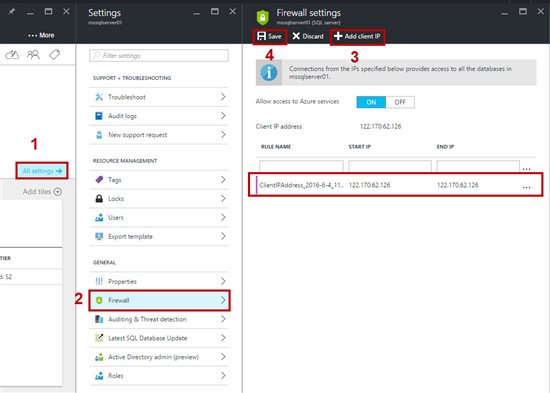Click the Troubleshoot wrench icon
550x393 pixels.
pos(99,97)
